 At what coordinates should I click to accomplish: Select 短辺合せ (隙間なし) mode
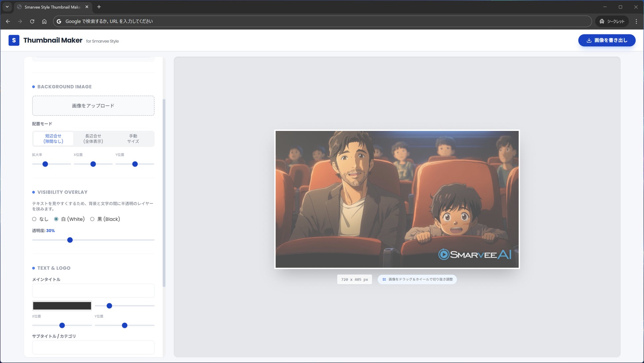53,139
